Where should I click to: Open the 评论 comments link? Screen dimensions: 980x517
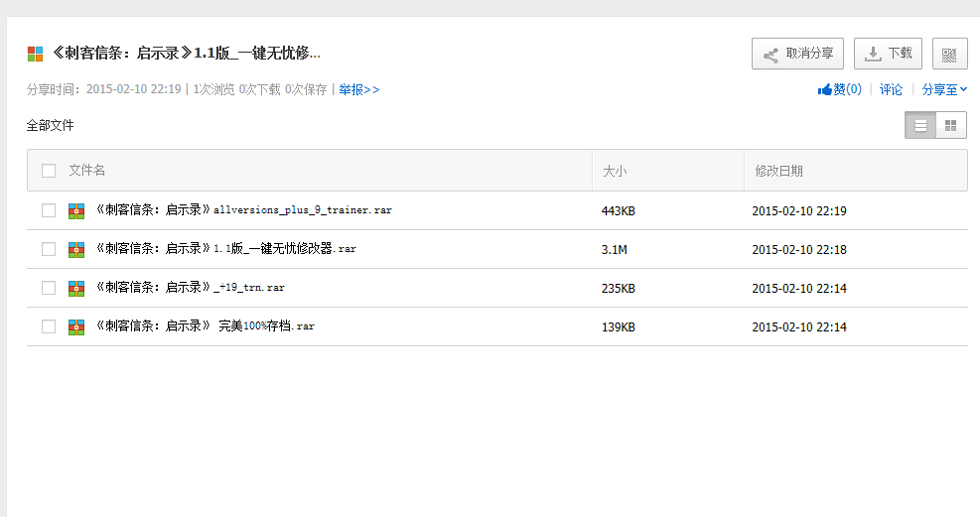point(891,89)
